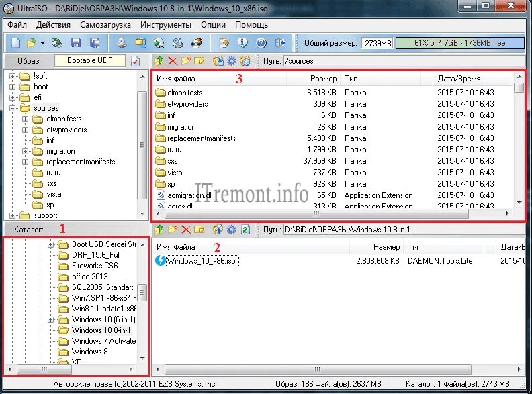Click the Refresh icon in Каталог toolbar

tap(245, 230)
